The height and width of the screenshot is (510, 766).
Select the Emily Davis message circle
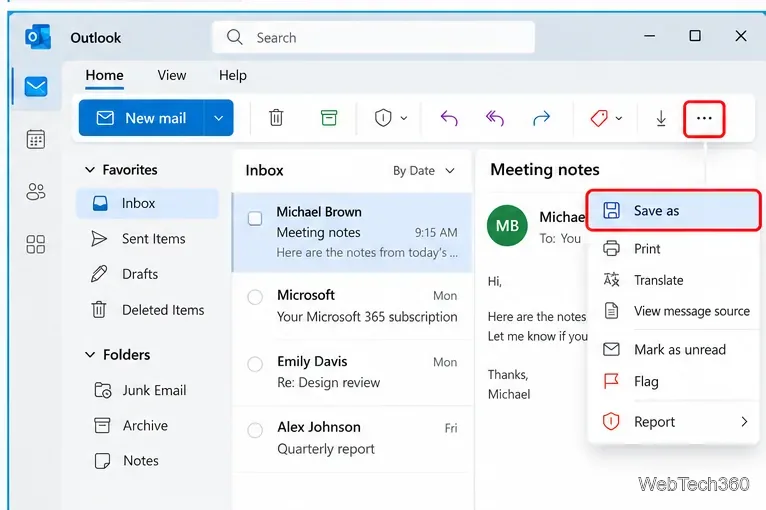255,364
